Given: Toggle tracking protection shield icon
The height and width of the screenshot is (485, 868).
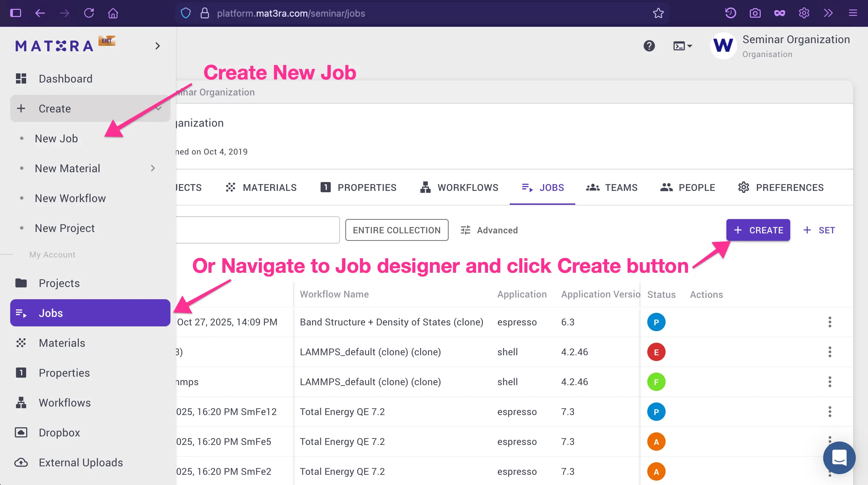Looking at the screenshot, I should tap(185, 13).
